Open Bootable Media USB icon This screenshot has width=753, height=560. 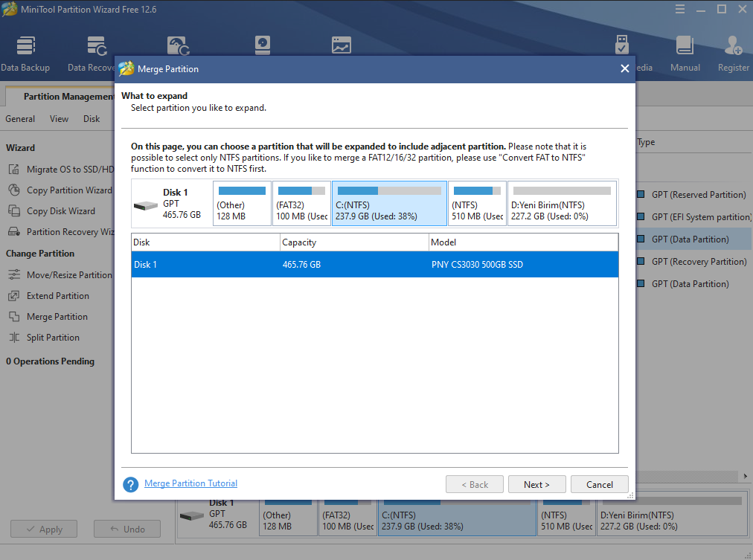(x=622, y=45)
